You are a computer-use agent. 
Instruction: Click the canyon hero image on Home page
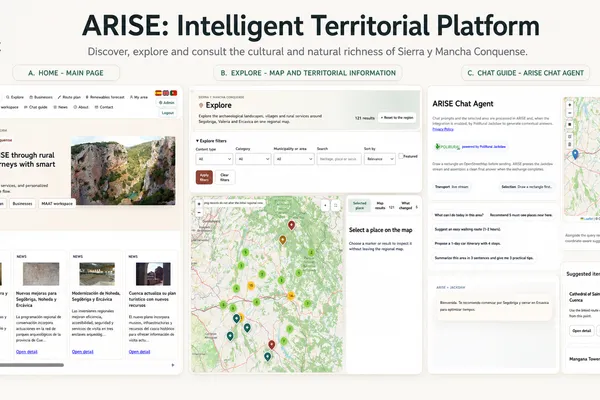pos(123,171)
